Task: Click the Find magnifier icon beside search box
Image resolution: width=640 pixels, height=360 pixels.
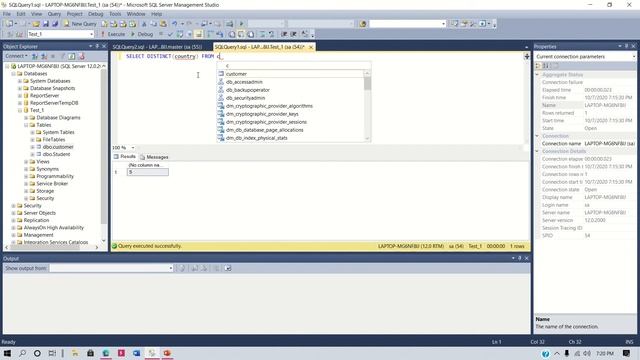Action: [363, 24]
